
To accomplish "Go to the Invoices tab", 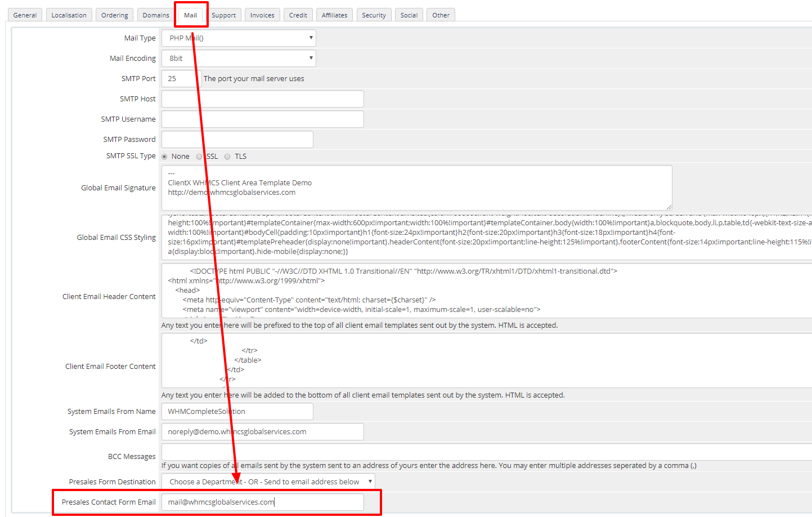I will (x=262, y=15).
